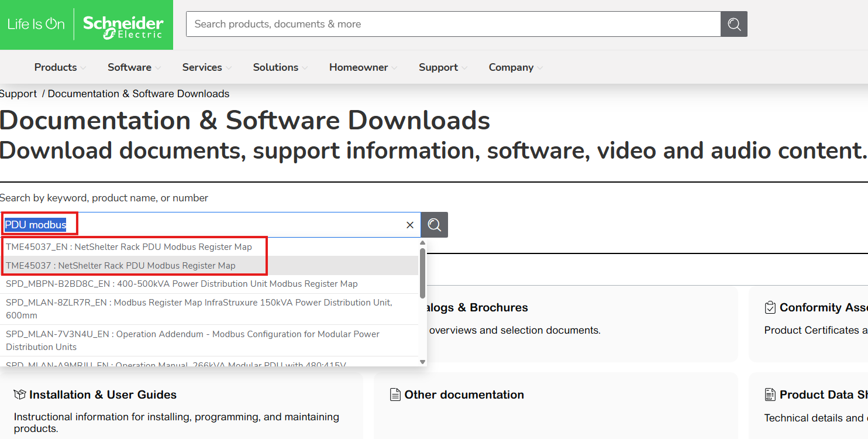
Task: Expand the Solutions menu
Action: (x=280, y=67)
